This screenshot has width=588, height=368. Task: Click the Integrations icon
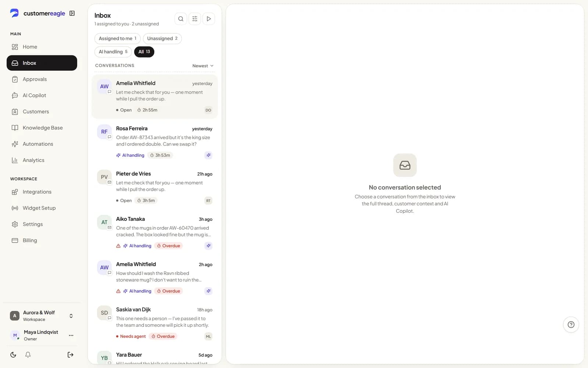[x=15, y=192]
